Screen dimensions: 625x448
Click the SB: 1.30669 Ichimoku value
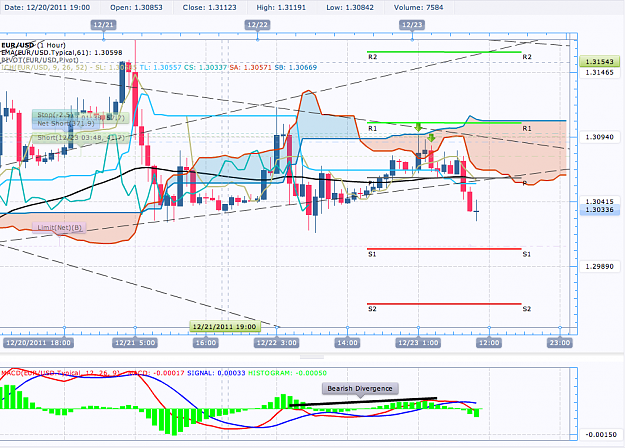296,68
